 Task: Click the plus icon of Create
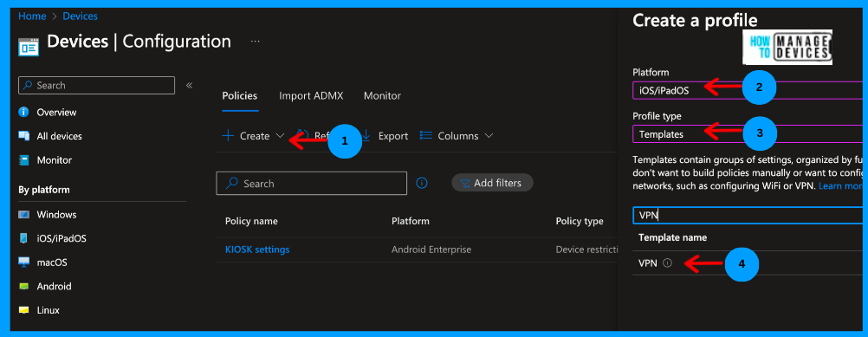click(228, 135)
